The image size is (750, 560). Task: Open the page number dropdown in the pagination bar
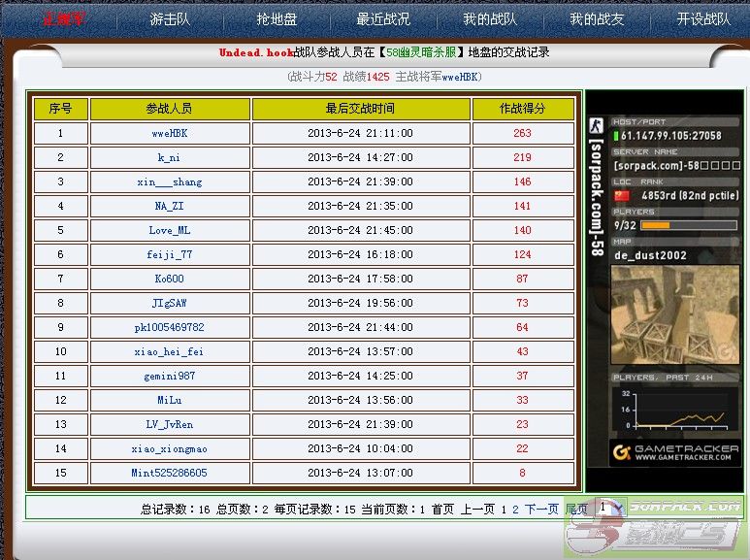tap(609, 508)
